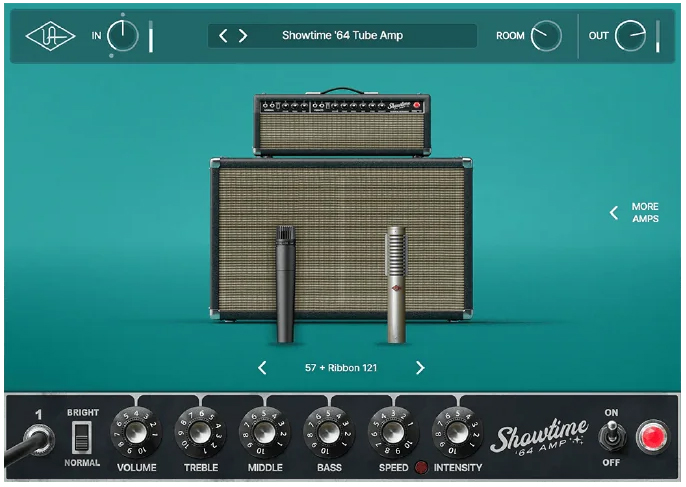The width and height of the screenshot is (686, 487).
Task: Adjust the IN input level knob
Action: pyautogui.click(x=123, y=36)
